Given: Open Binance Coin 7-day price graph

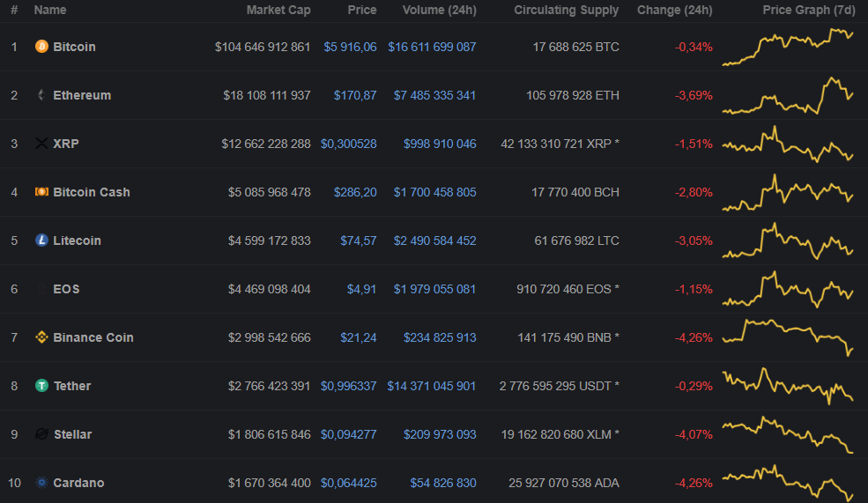Looking at the screenshot, I should 788,337.
